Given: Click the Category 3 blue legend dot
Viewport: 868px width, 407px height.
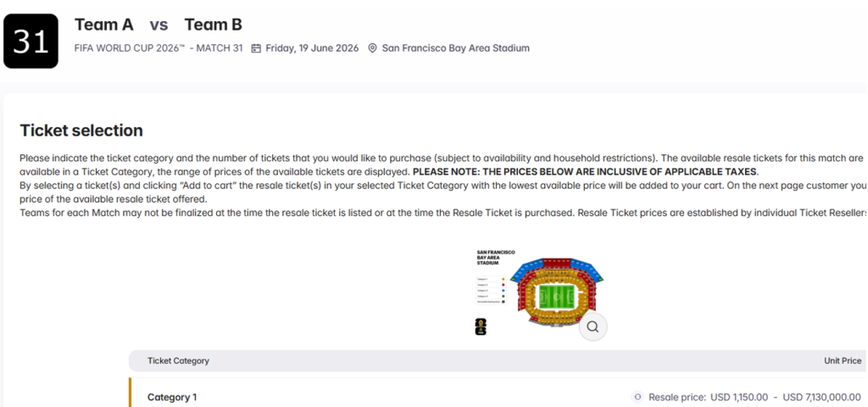Looking at the screenshot, I should point(504,291).
